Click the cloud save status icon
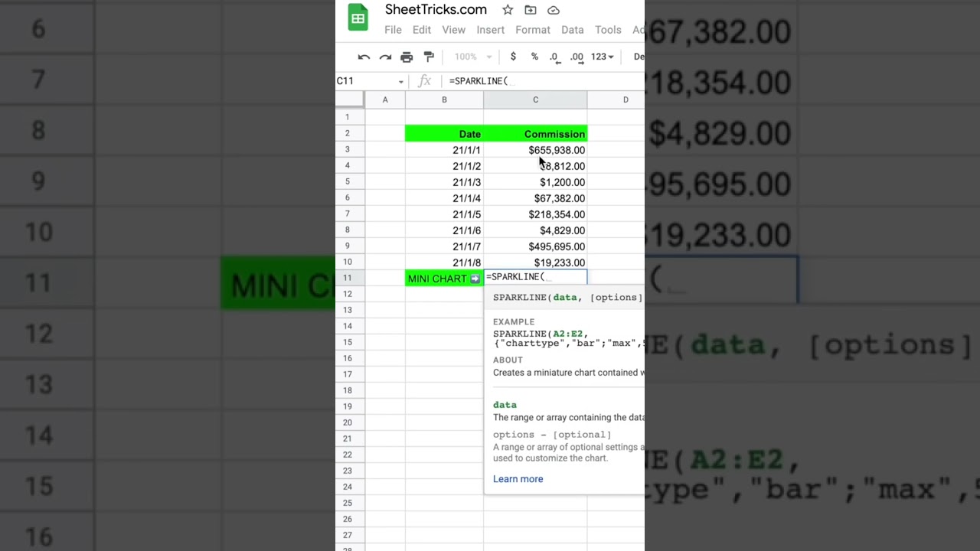Screen dimensions: 980x551 [x=554, y=10]
